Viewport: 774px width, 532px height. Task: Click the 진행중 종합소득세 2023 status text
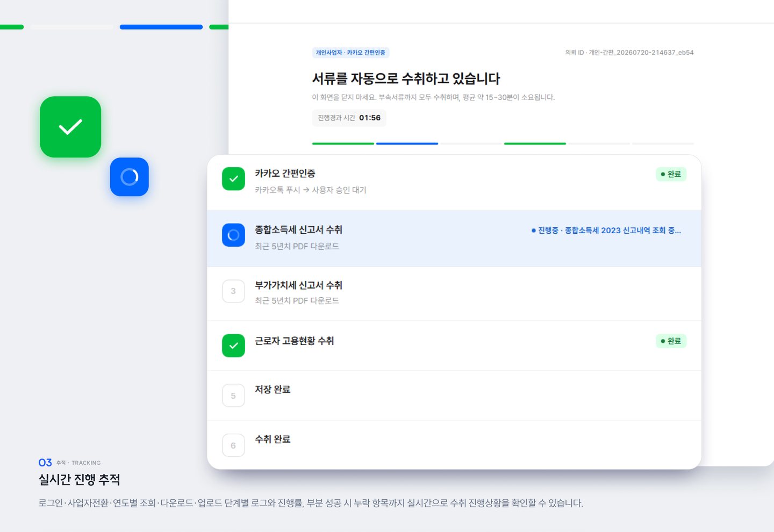[606, 231]
